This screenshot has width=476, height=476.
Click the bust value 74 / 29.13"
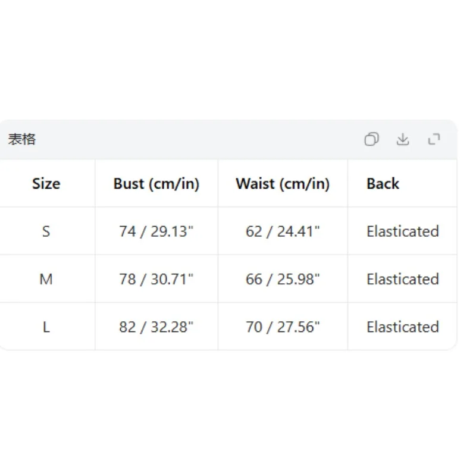[156, 231]
